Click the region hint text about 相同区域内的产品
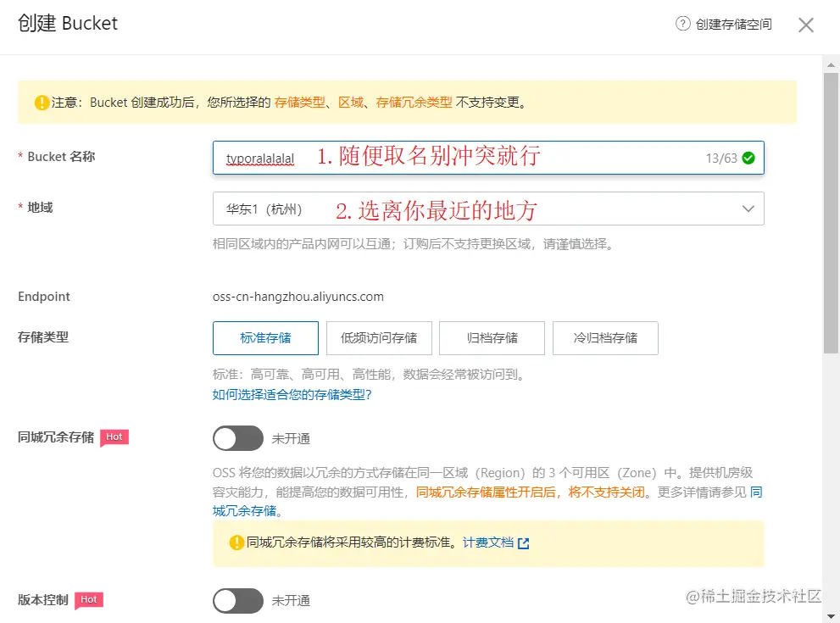840x623 pixels. click(413, 244)
